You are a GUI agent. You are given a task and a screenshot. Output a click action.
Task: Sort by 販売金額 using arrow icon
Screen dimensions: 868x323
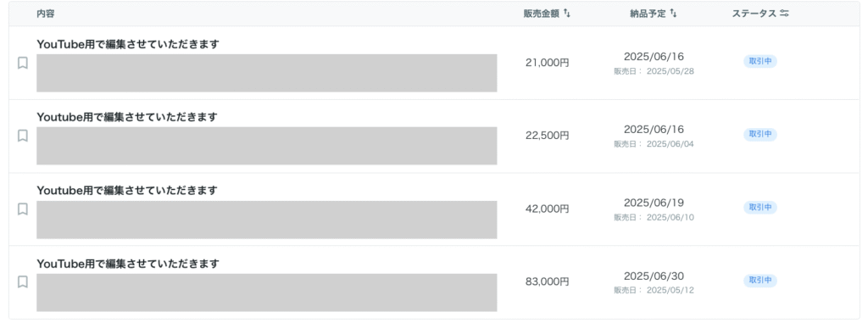(x=567, y=14)
